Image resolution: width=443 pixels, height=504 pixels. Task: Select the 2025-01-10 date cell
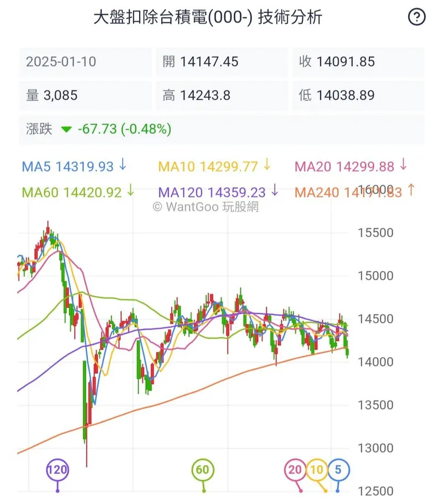coord(85,61)
